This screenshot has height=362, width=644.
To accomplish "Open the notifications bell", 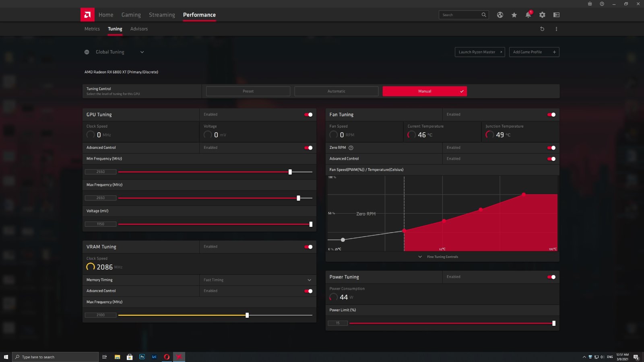I will coord(528,15).
